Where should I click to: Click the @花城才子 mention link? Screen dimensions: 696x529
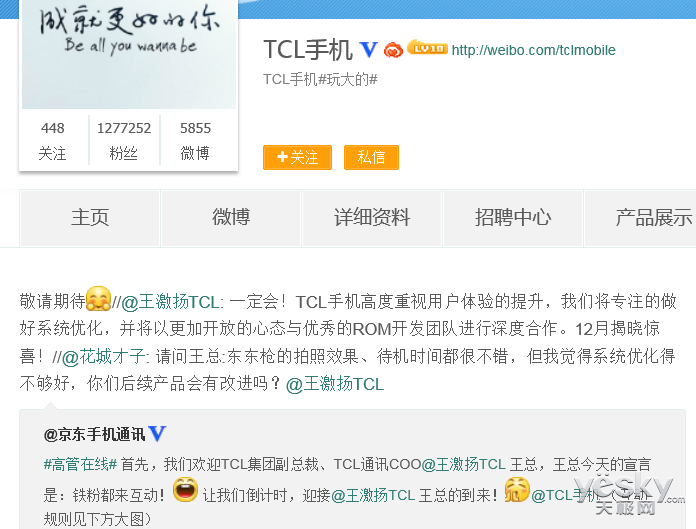click(x=103, y=356)
